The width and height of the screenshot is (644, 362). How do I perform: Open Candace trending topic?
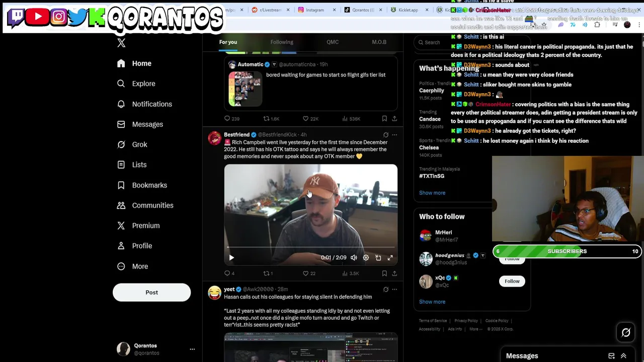[430, 119]
